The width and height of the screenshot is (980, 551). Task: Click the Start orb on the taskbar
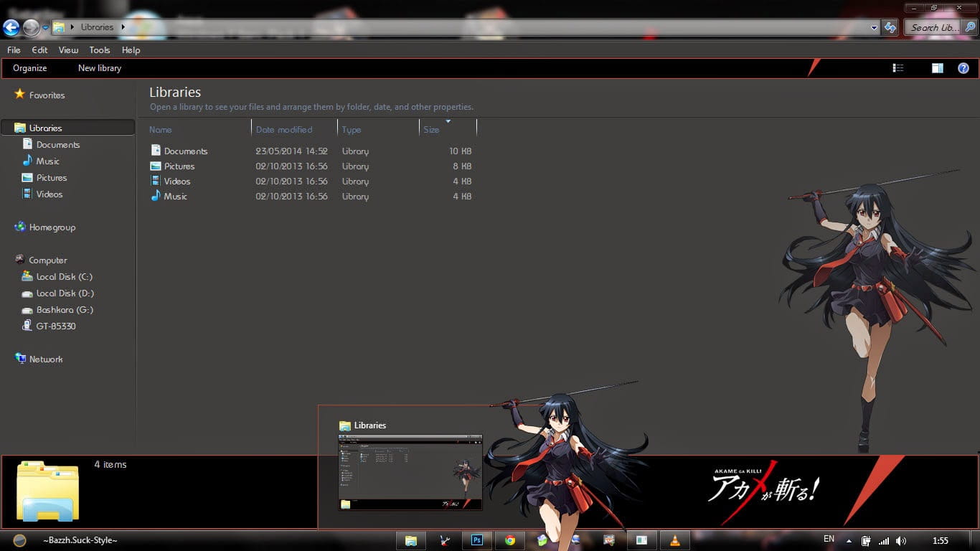pyautogui.click(x=19, y=540)
